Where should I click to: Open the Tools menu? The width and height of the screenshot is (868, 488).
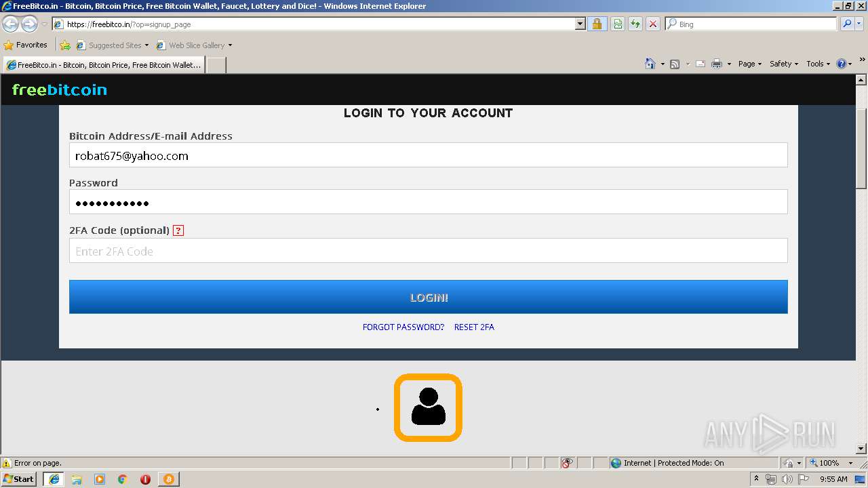click(818, 64)
